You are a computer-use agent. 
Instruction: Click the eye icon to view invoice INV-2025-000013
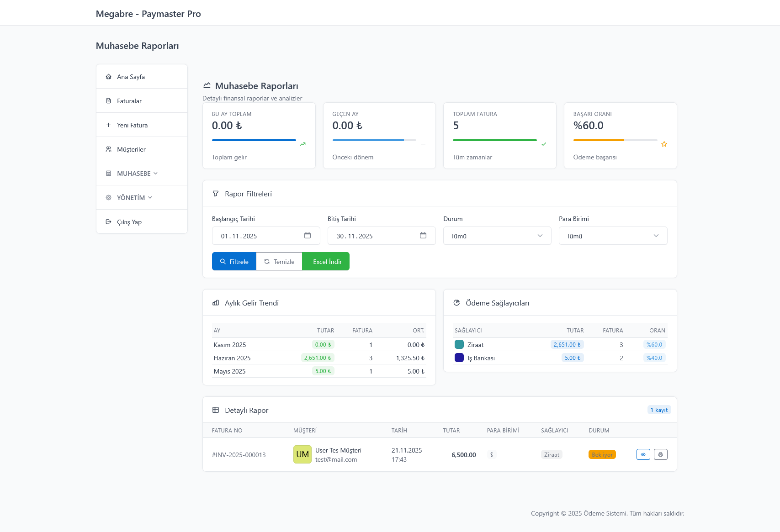click(643, 454)
